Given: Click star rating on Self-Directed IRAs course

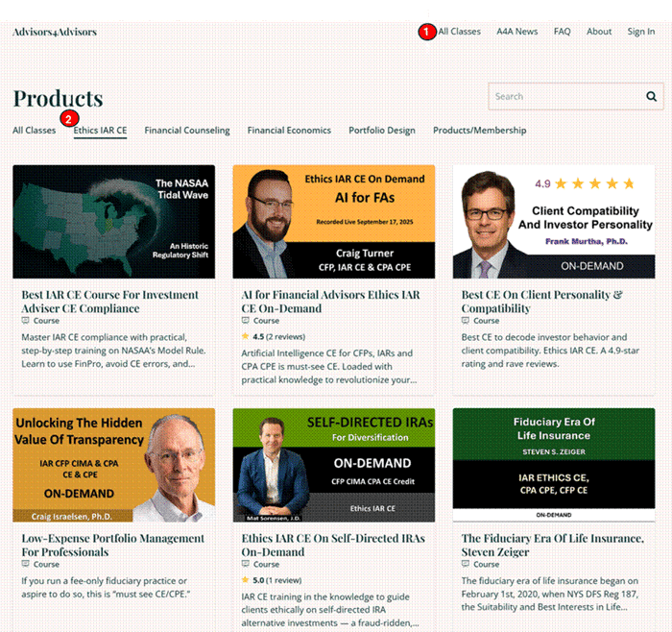Looking at the screenshot, I should point(245,580).
